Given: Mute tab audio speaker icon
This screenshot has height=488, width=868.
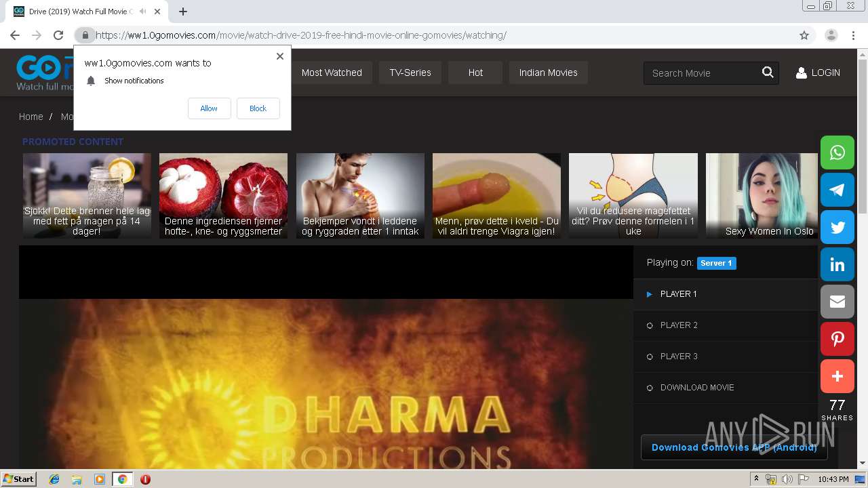Looking at the screenshot, I should click(142, 12).
